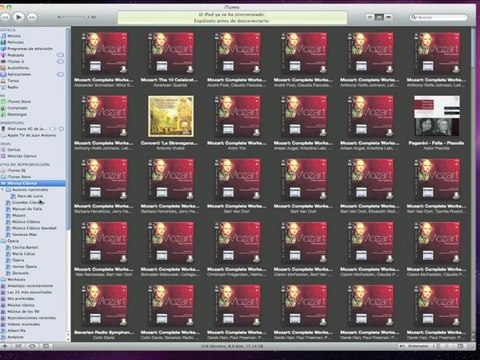Image resolution: width=480 pixels, height=360 pixels.
Task: Open the Albert Pla playlist
Action: (16, 331)
